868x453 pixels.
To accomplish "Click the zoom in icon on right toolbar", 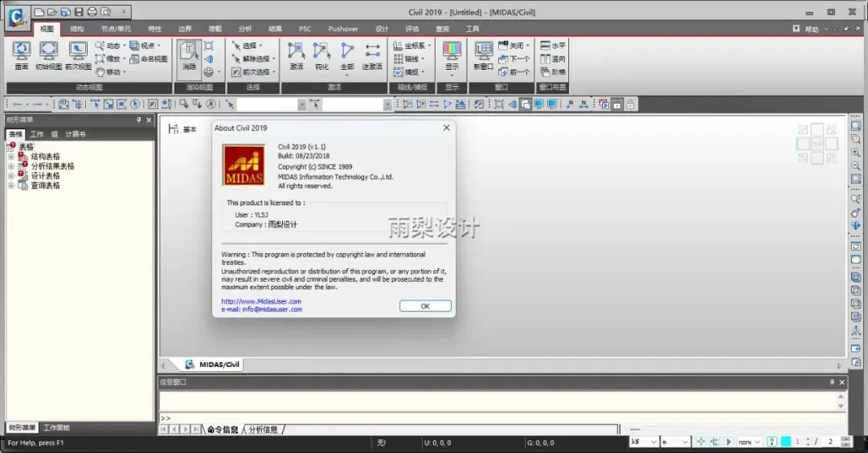I will click(x=856, y=152).
